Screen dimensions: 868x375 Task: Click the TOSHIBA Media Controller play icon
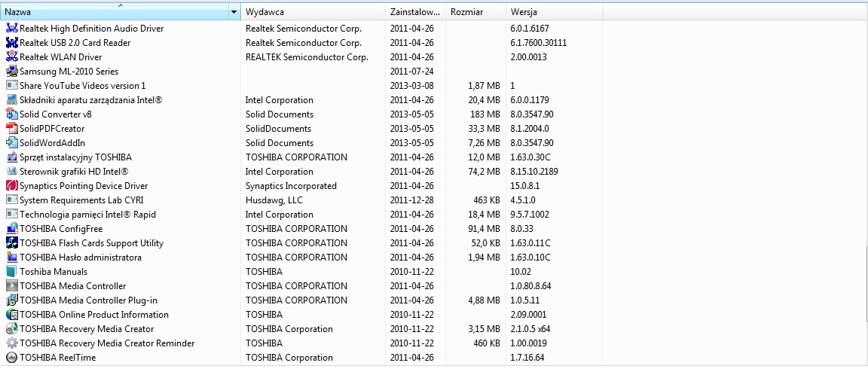[x=11, y=286]
